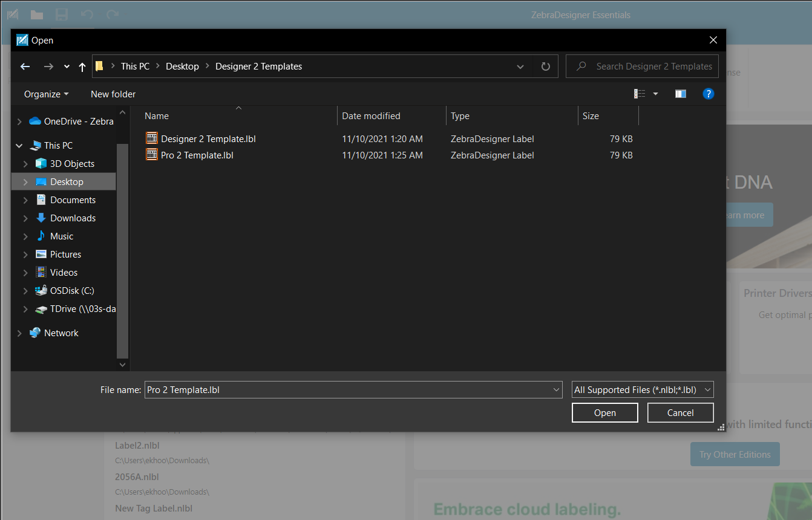
Task: Click inside the File name field
Action: (x=351, y=389)
